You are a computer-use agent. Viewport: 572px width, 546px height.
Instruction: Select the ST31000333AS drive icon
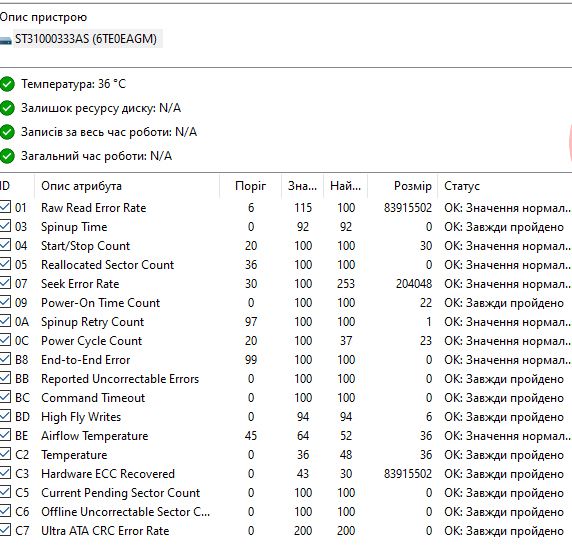(5, 40)
